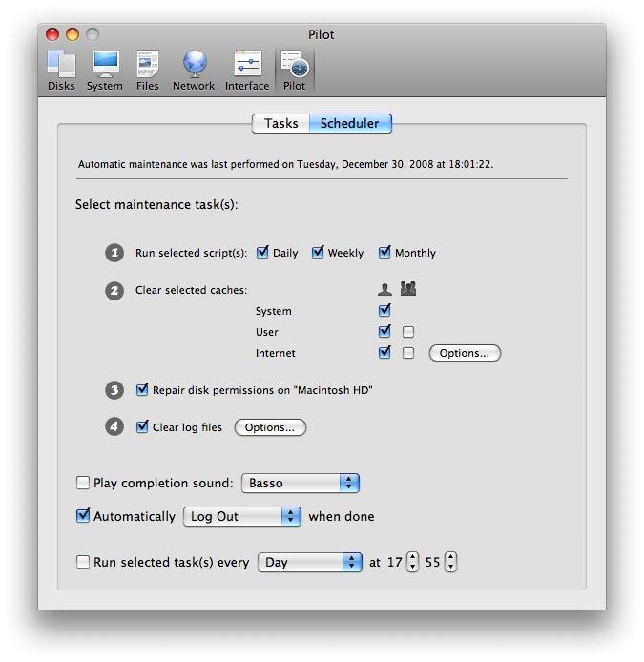Click the hour stepper next to 17
This screenshot has height=662, width=644.
(x=412, y=563)
